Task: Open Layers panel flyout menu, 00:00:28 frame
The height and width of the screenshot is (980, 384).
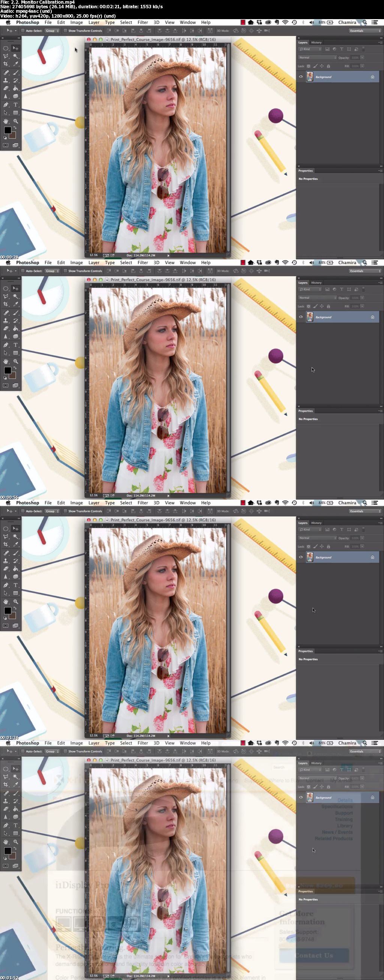Action: (x=380, y=43)
